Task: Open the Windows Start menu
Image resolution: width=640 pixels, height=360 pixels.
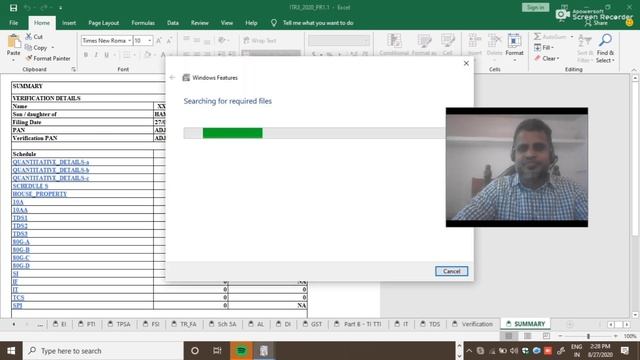Action: coord(11,351)
